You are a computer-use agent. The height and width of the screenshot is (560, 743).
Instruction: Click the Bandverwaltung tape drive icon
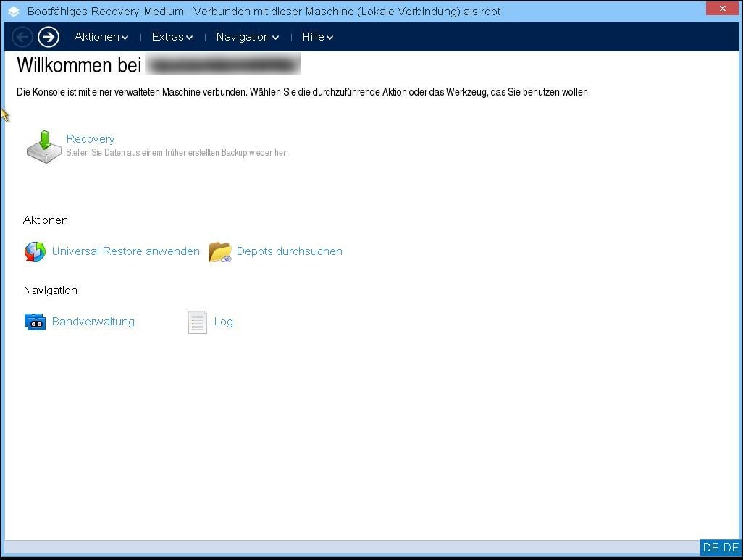click(x=35, y=322)
